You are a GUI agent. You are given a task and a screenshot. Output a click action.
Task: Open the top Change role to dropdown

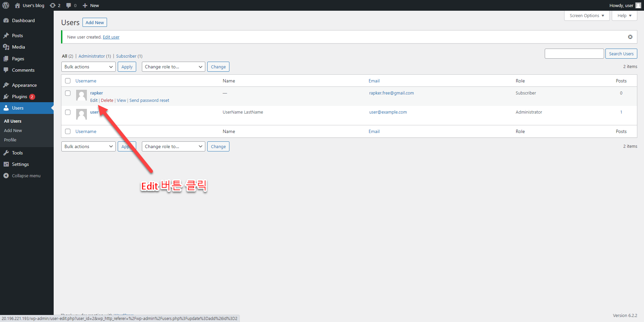pos(173,67)
